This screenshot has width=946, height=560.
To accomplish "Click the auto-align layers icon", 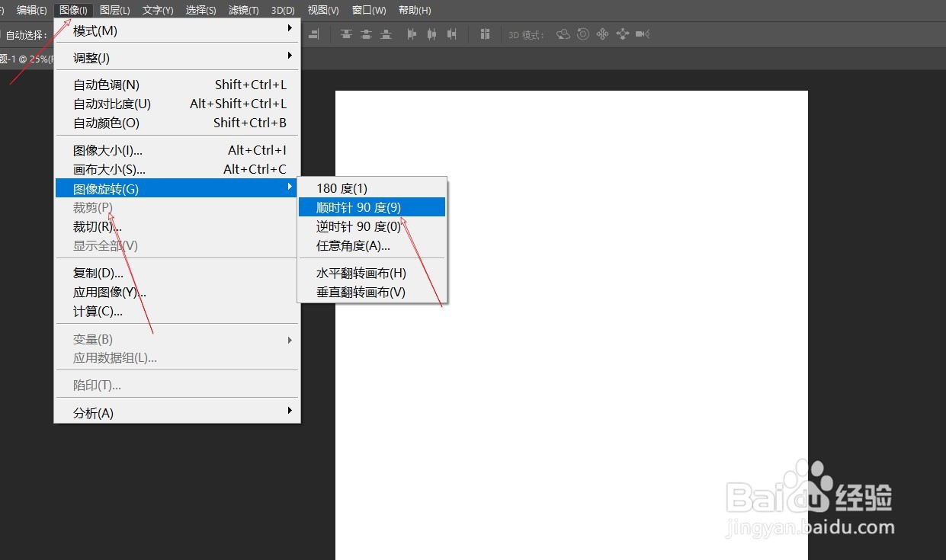I will tap(485, 34).
